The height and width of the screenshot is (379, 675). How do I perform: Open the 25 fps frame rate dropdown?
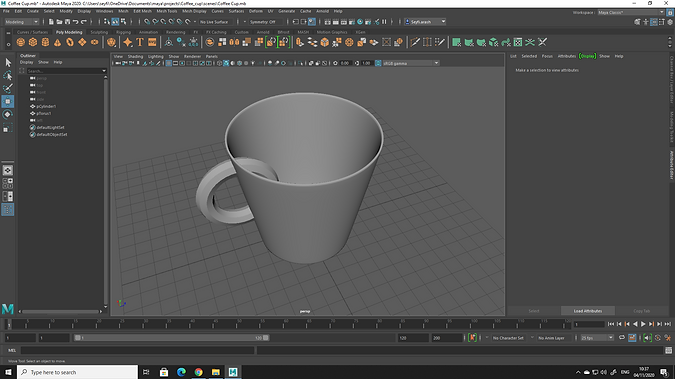click(x=597, y=338)
